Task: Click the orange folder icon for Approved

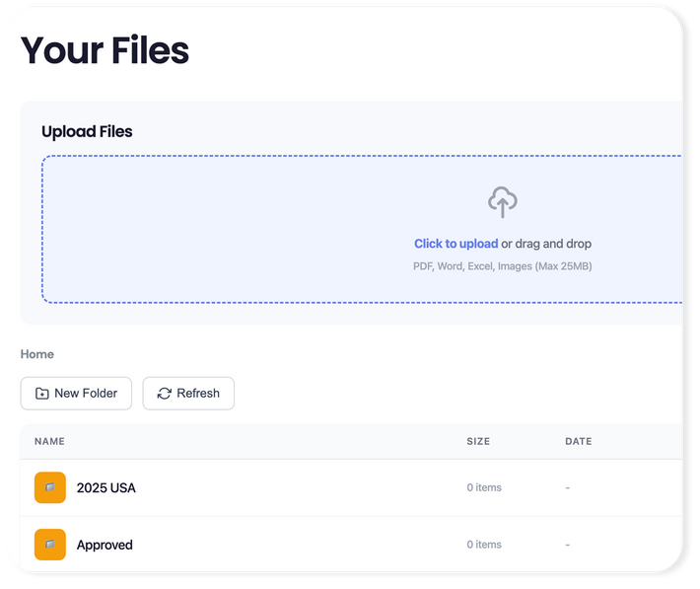Action: point(50,545)
